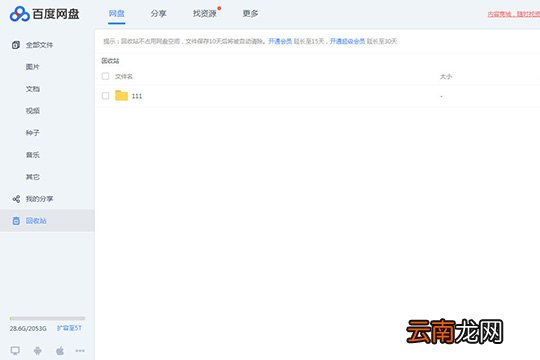Screen dimensions: 540x360
Task: Click the three-dots more clients icon
Action: coord(80,351)
